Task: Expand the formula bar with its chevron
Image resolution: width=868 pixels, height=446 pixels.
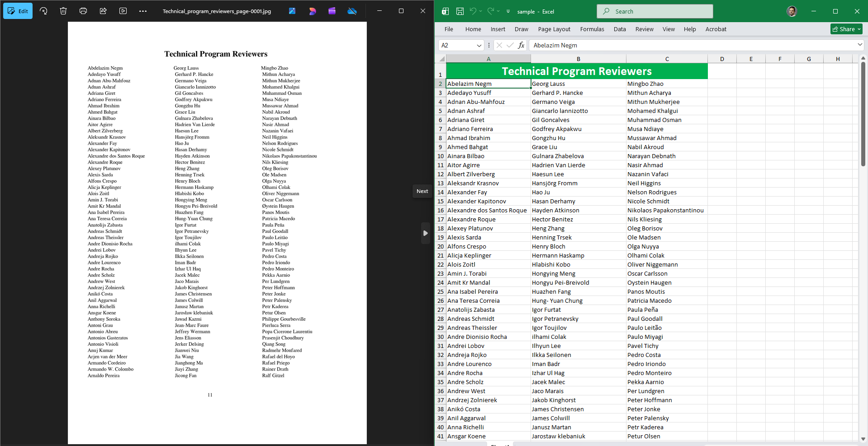Action: 859,45
